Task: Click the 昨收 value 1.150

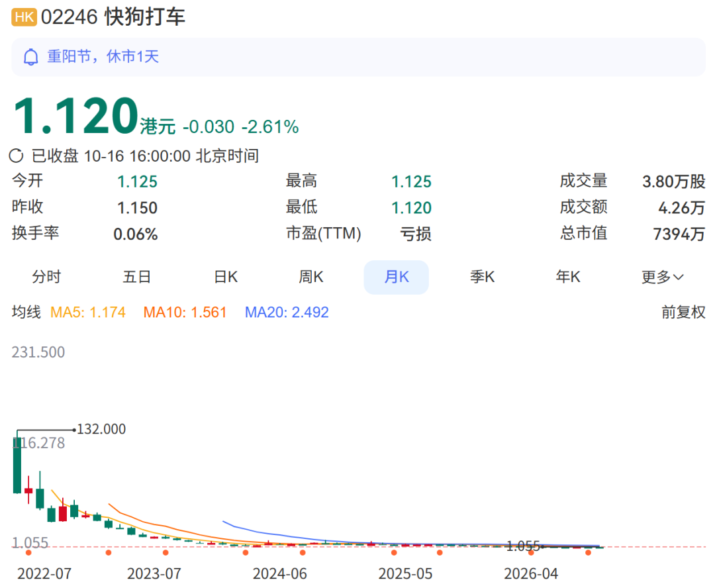Action: pos(137,208)
